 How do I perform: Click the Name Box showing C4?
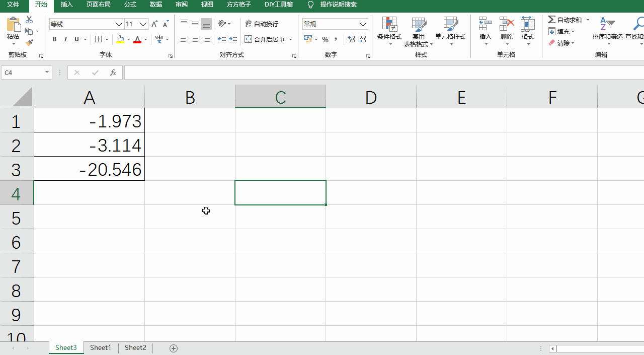click(x=26, y=73)
